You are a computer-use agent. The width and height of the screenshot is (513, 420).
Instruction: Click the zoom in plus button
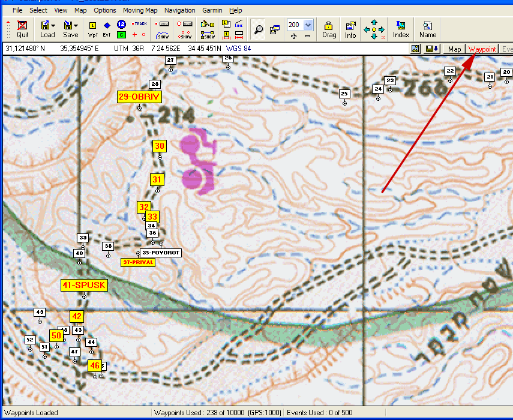pyautogui.click(x=293, y=37)
